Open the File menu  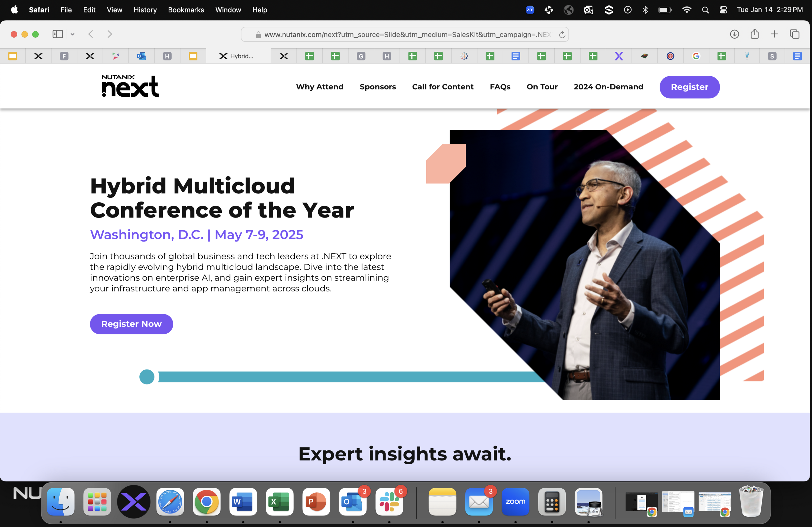tap(66, 10)
